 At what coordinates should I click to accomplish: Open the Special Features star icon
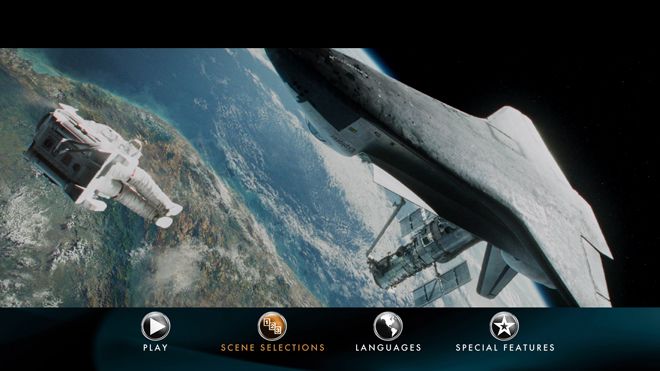click(x=504, y=326)
